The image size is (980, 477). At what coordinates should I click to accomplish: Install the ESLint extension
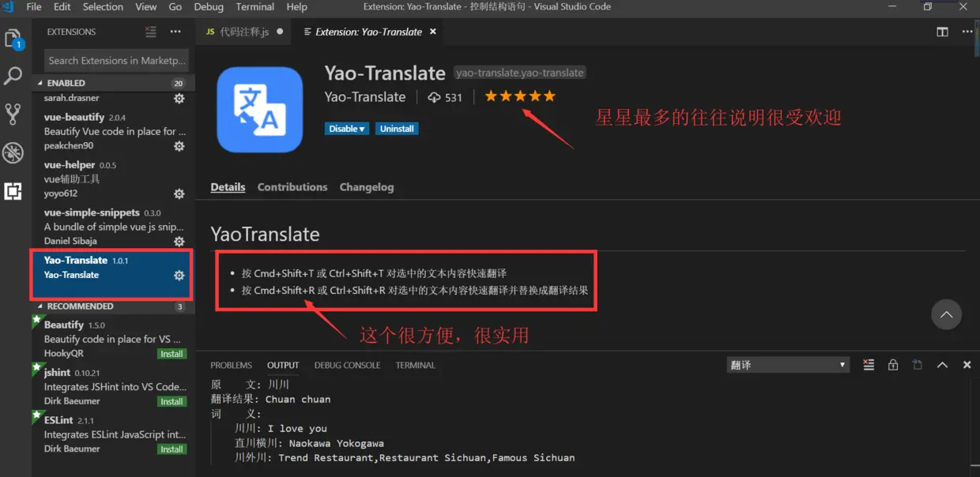tap(171, 449)
